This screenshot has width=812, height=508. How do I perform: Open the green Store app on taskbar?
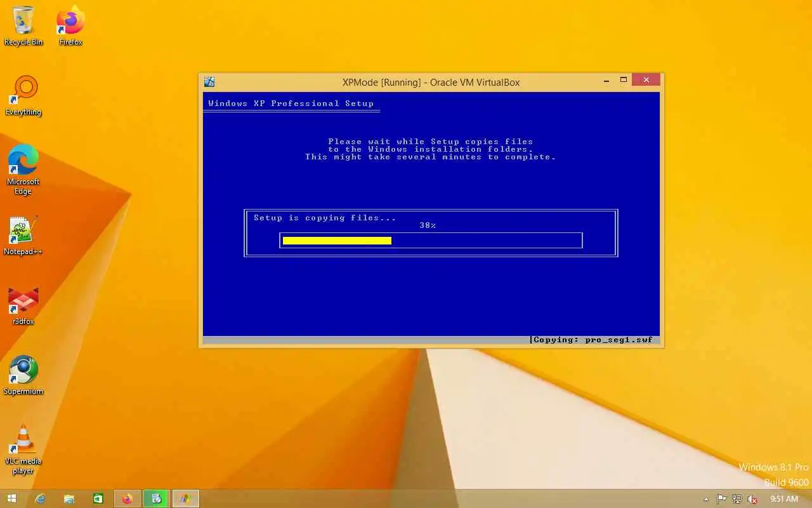[x=98, y=498]
